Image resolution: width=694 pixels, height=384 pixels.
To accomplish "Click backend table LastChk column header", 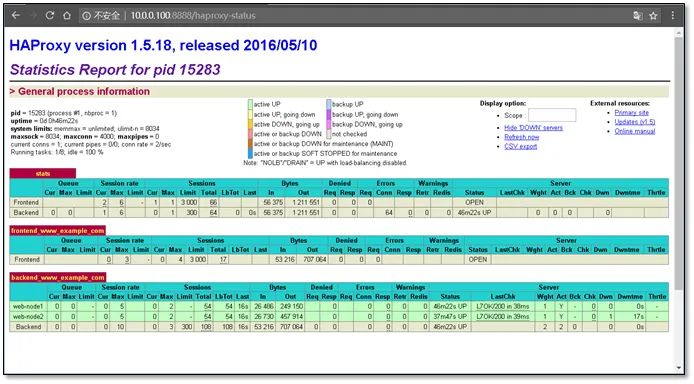I will pyautogui.click(x=503, y=296).
